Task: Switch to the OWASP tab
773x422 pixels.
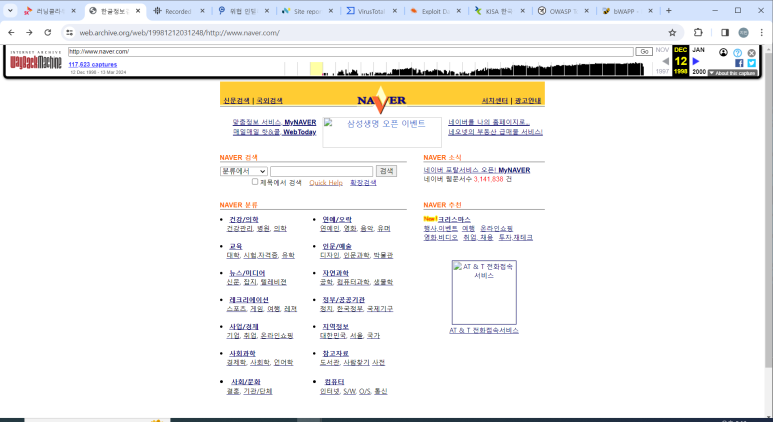Action: (563, 11)
